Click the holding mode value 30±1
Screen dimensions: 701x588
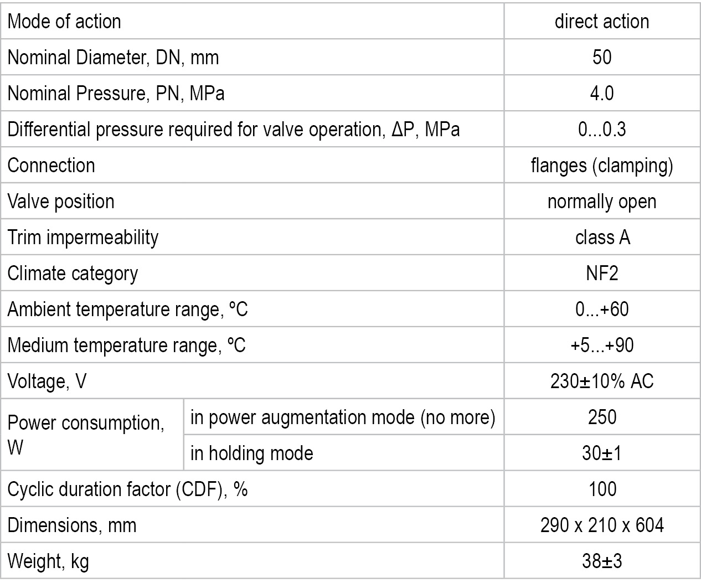[601, 453]
